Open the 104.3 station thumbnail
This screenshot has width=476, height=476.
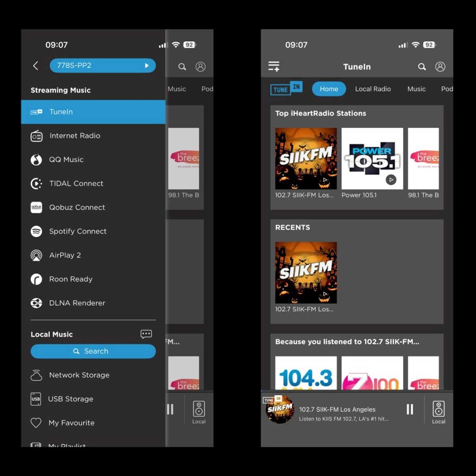click(x=306, y=373)
